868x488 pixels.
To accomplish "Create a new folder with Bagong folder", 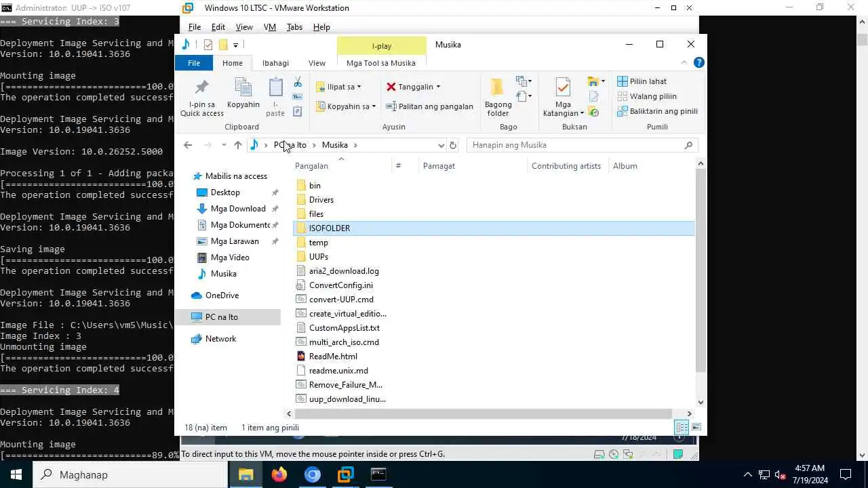I will (498, 98).
